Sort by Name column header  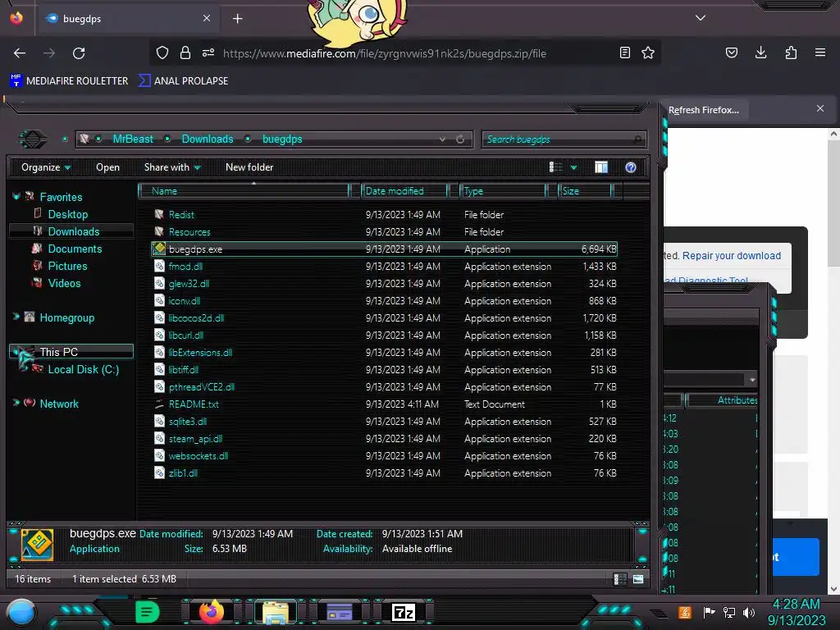pyautogui.click(x=244, y=191)
